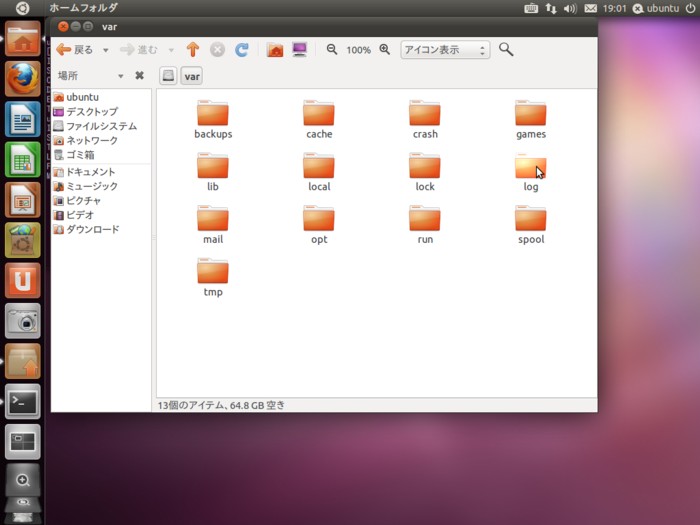700x525 pixels.
Task: Select Trash (ゴミ箱) in sidebar
Action: (74, 155)
